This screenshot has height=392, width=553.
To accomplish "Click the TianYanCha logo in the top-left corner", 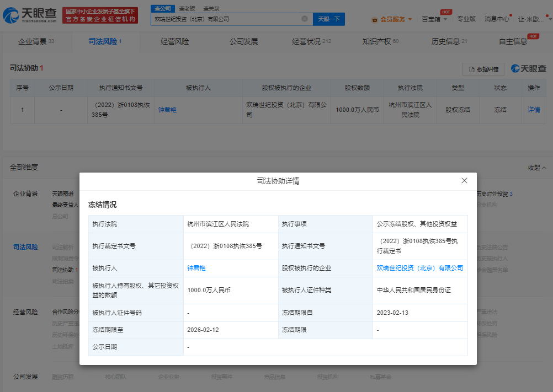I will pyautogui.click(x=29, y=15).
